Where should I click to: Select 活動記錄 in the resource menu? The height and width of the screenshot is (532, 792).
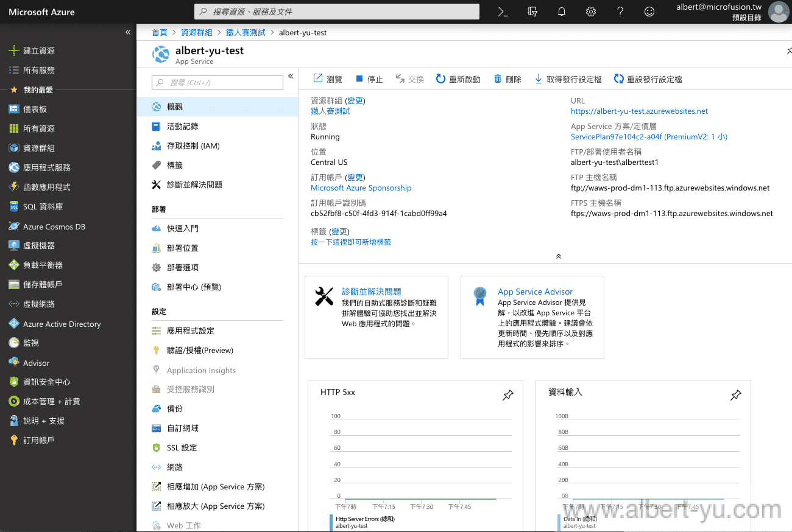point(217,126)
